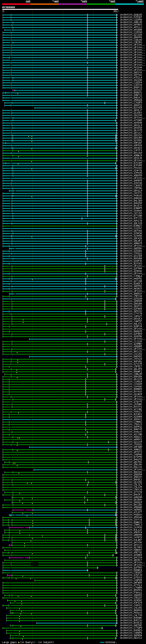Select hit label UniRef100_Q00X27
This screenshot has width=146, height=644.
(131, 90)
